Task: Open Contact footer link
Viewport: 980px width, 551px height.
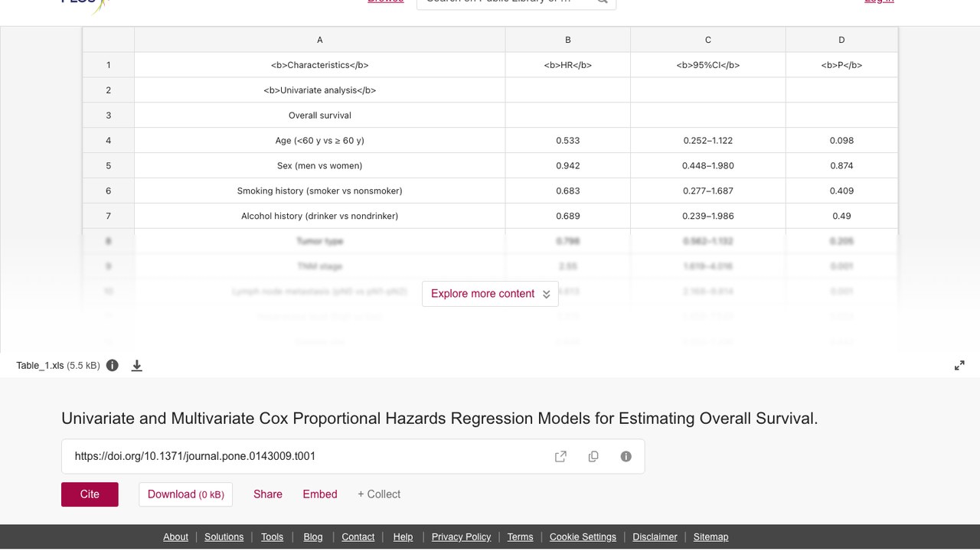Action: point(358,537)
